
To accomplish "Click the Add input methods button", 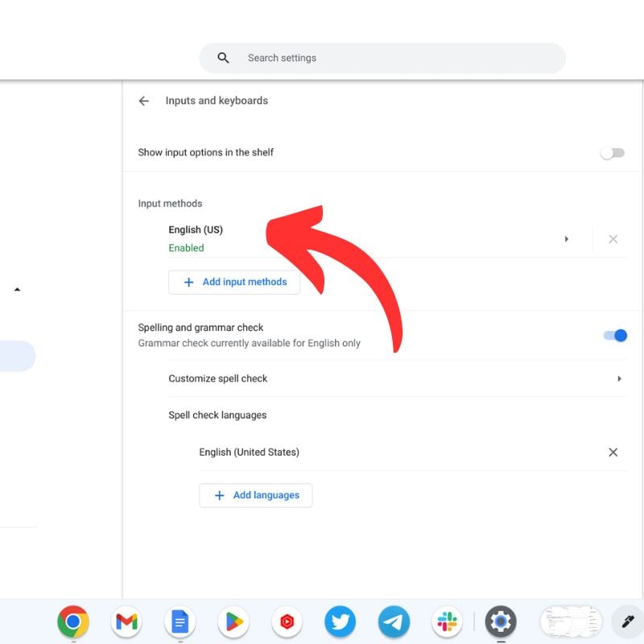I will pyautogui.click(x=233, y=282).
